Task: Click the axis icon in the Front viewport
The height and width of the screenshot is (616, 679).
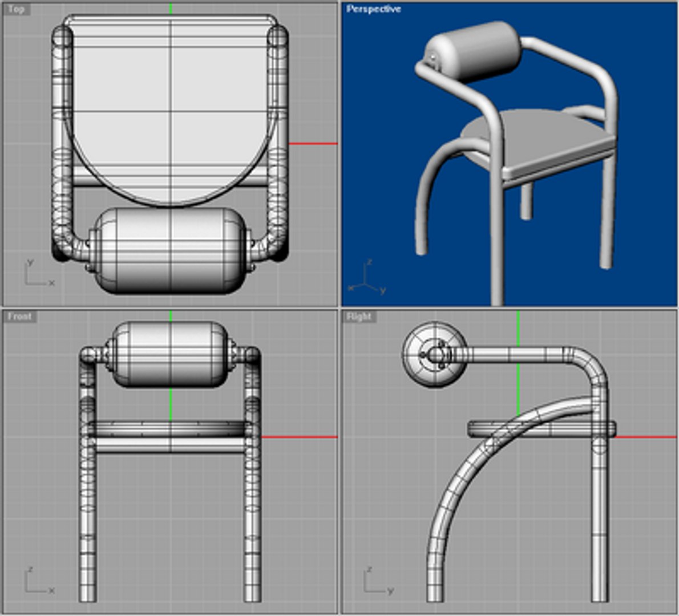Action: (39, 580)
